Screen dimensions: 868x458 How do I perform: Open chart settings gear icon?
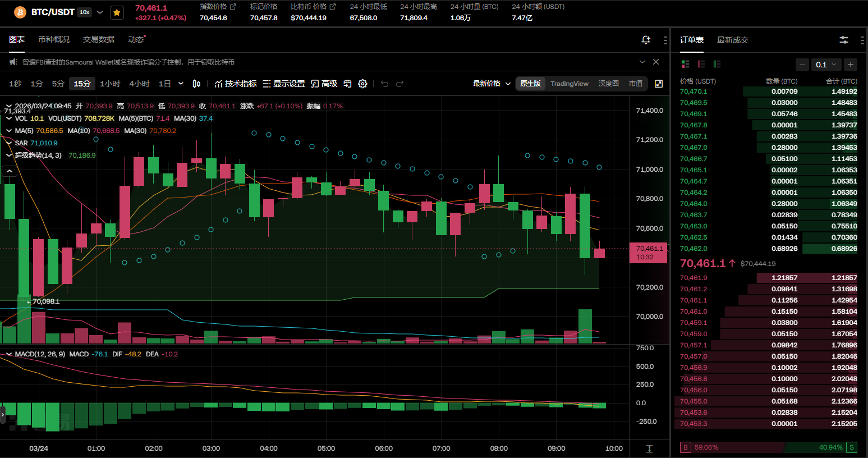coord(362,84)
